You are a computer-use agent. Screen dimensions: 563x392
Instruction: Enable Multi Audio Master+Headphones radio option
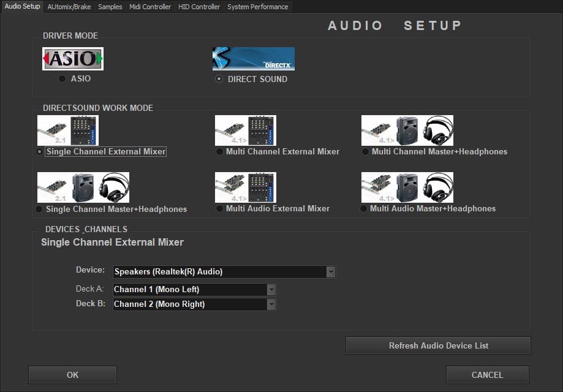pos(364,209)
